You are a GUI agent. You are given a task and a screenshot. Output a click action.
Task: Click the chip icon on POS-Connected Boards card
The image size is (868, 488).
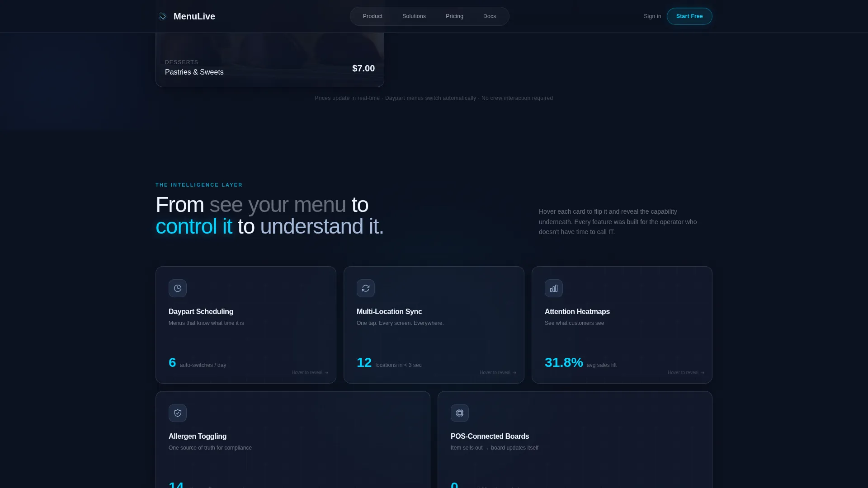pyautogui.click(x=460, y=413)
